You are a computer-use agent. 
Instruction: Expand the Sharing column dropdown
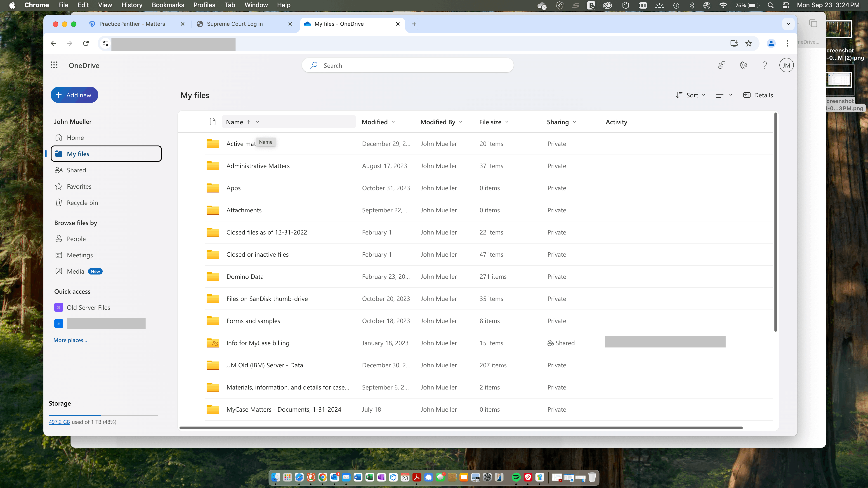tap(574, 122)
